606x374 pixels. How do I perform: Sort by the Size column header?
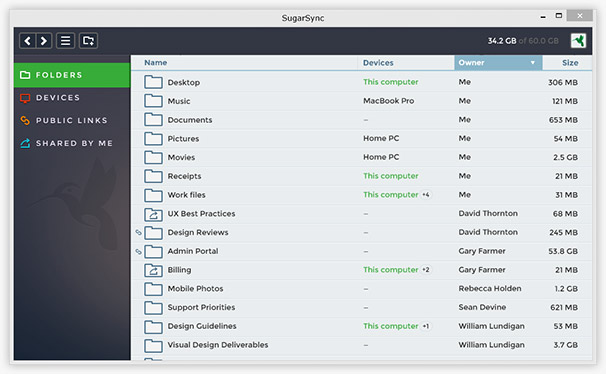coord(570,63)
